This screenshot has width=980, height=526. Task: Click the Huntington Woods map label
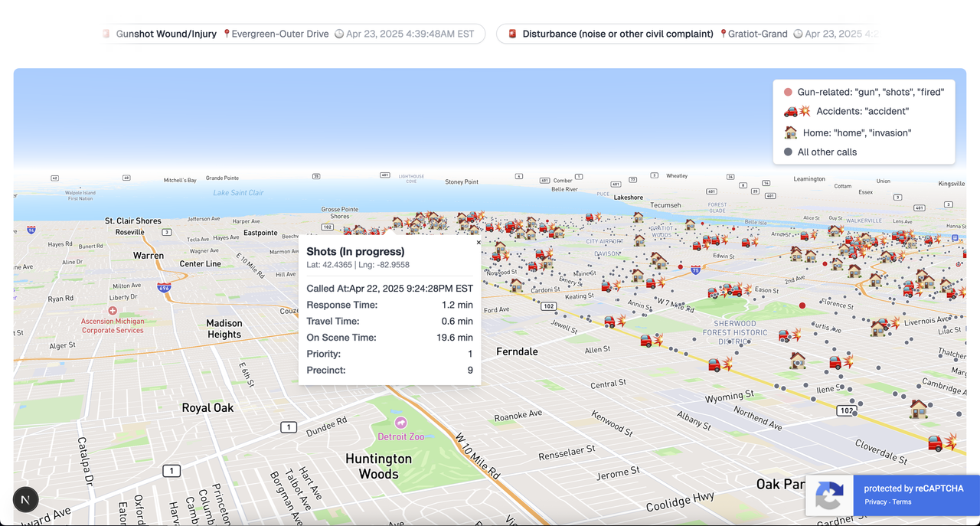[378, 466]
